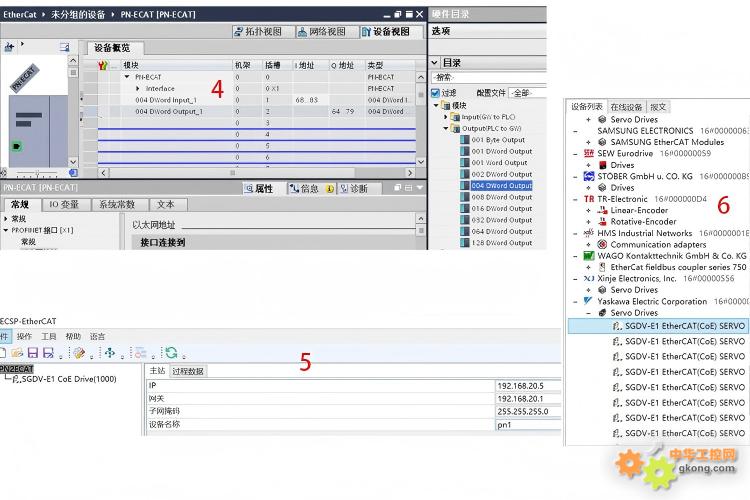Image resolution: width=750 pixels, height=500 pixels.
Task: Click the panel layout icon above the device graphic
Action: point(65,47)
